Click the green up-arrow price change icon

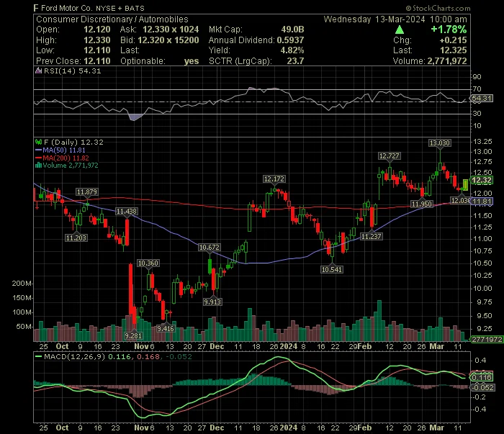[399, 30]
